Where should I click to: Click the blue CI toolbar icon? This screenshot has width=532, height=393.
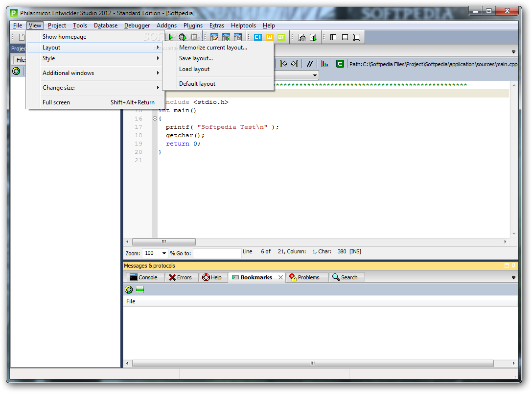coord(258,37)
